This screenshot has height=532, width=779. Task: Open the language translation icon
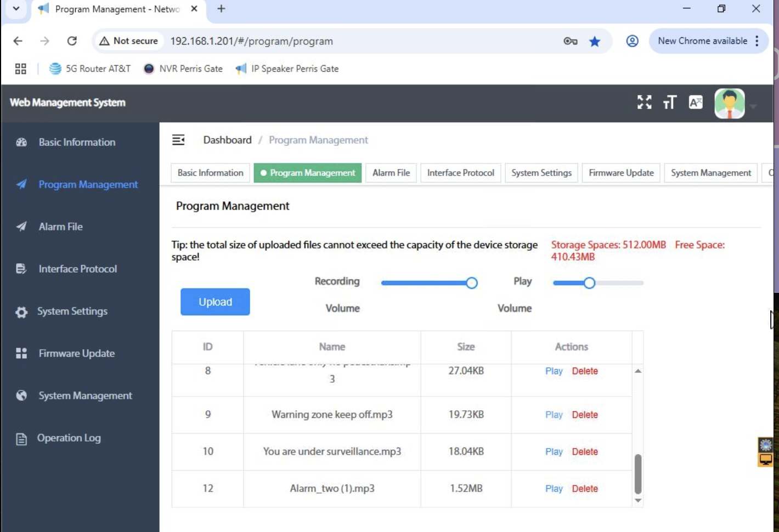pyautogui.click(x=696, y=102)
